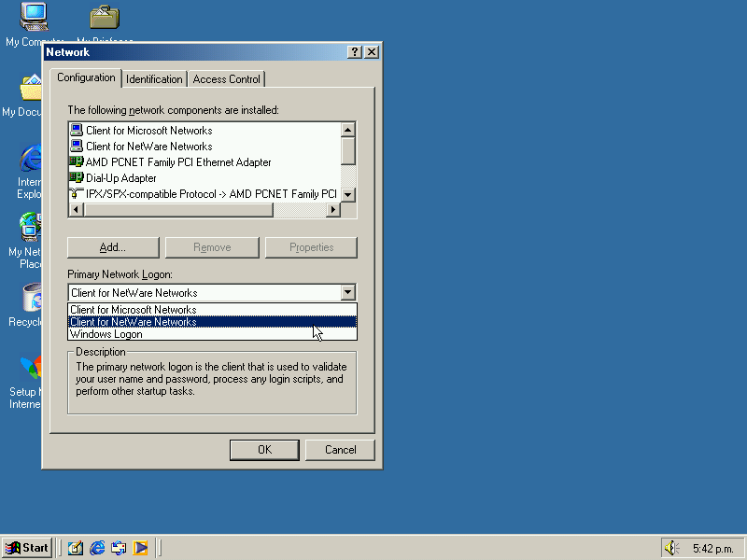Image resolution: width=747 pixels, height=560 pixels.
Task: Select Dial-Up Adapter in components list
Action: (121, 178)
